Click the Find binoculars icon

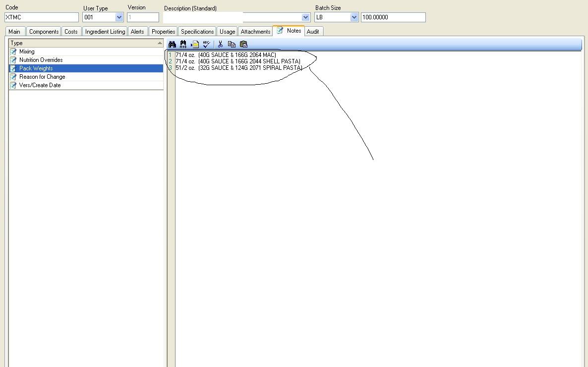[x=172, y=44]
